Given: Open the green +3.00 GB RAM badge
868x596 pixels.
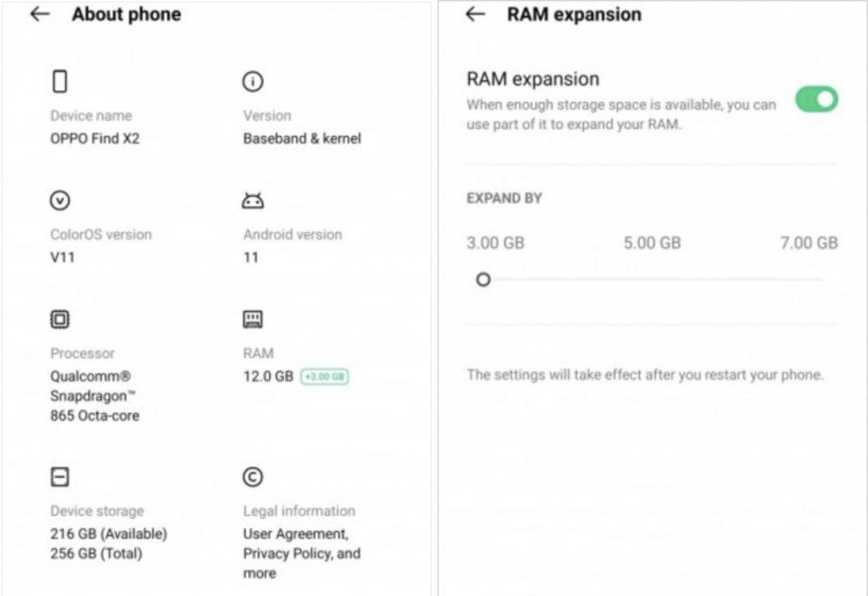Looking at the screenshot, I should coord(325,376).
